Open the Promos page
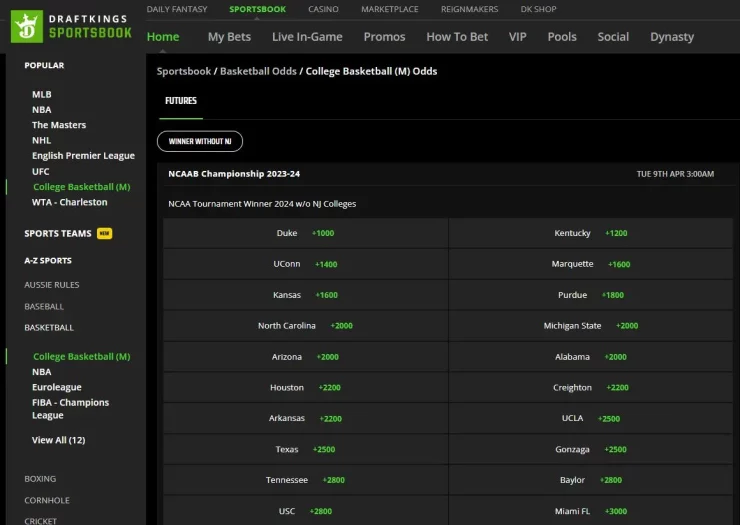Screen dimensions: 740x525 [384, 37]
